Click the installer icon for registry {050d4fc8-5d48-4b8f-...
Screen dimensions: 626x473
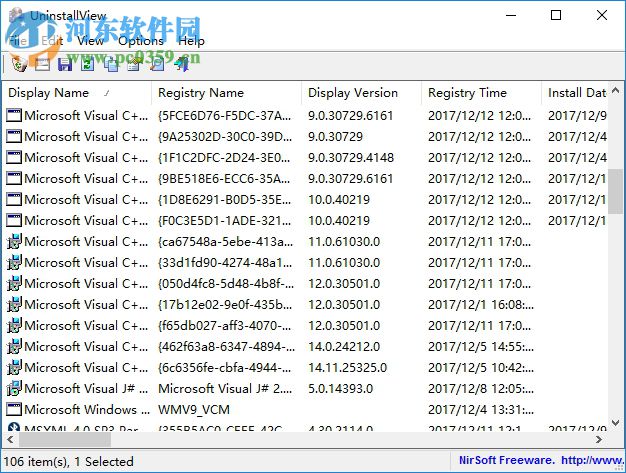tap(14, 283)
